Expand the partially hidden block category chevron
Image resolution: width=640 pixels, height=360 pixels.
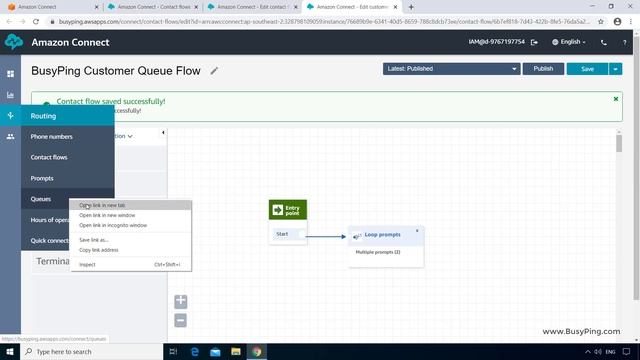tap(130, 136)
